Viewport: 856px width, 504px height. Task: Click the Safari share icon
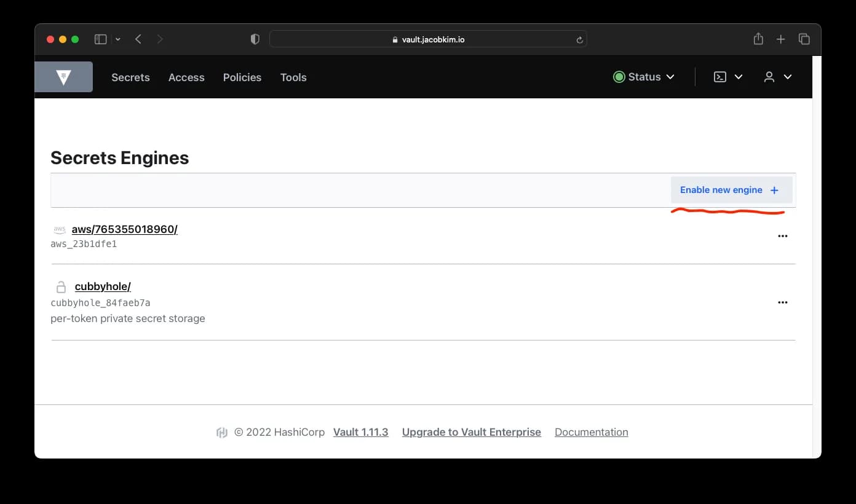pos(758,39)
